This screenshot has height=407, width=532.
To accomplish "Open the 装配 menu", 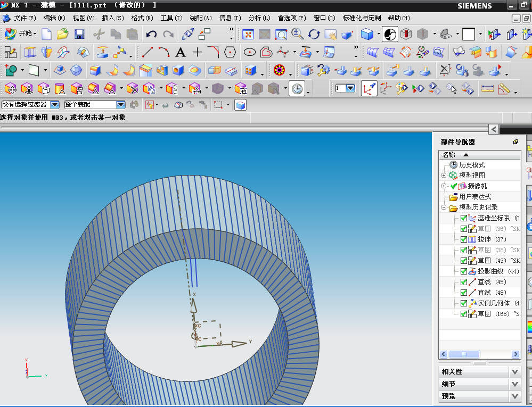I will [201, 18].
